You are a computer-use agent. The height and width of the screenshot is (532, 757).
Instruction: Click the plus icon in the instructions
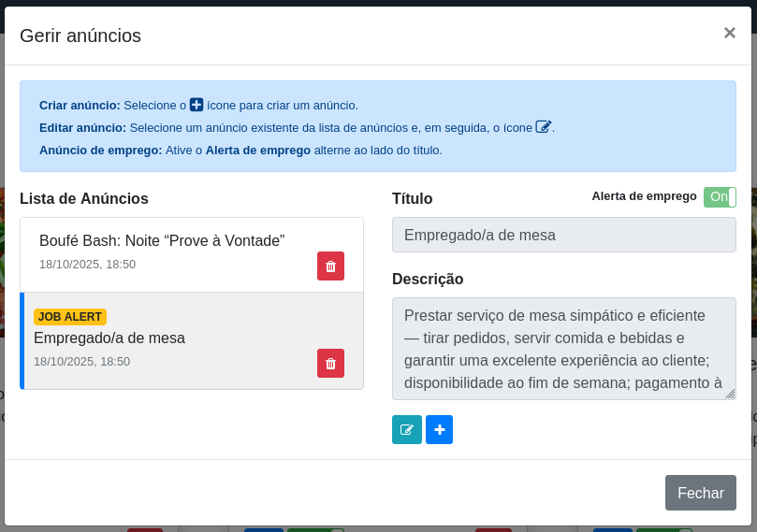(x=197, y=105)
